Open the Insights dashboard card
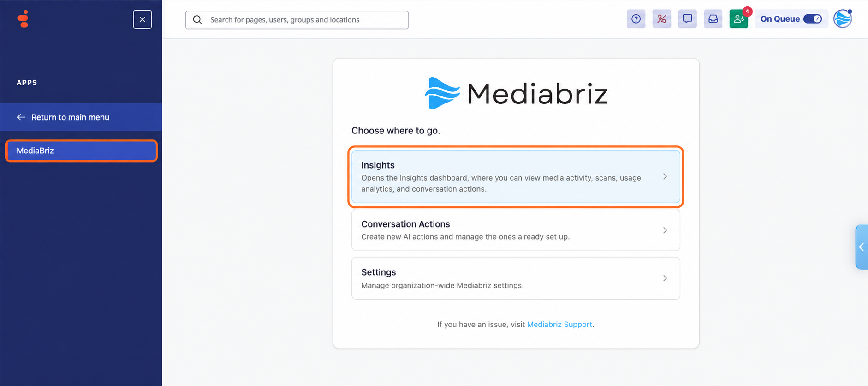 516,176
